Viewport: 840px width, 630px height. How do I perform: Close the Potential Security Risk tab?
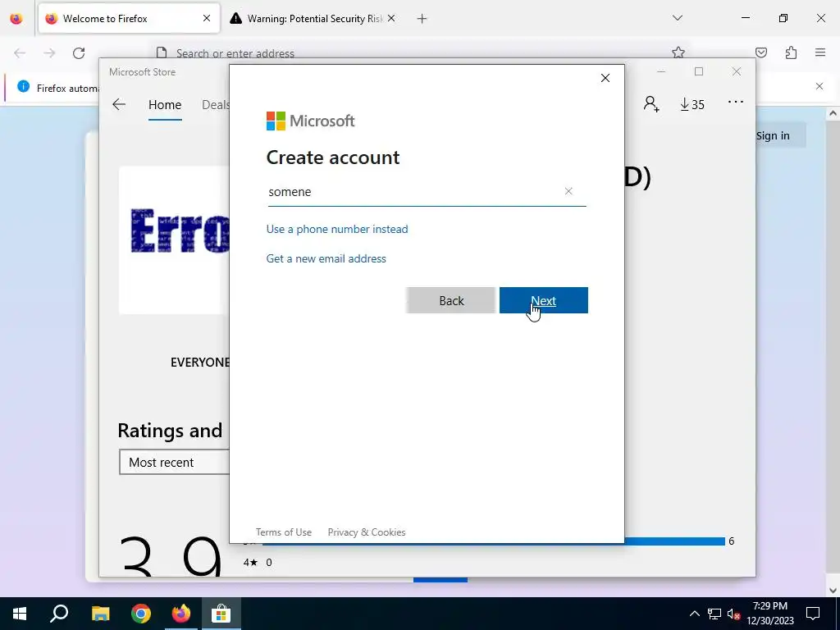(x=391, y=19)
